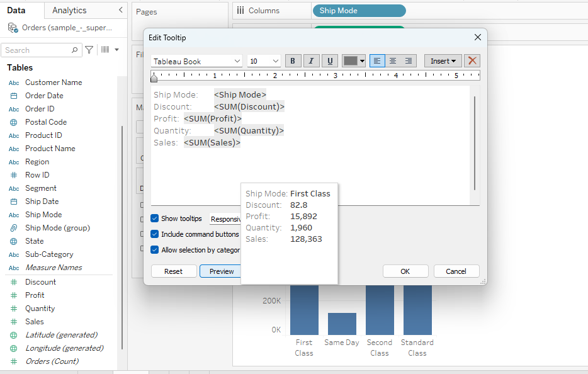Viewport: 588px width, 374px height.
Task: Center align tooltip text
Action: click(x=393, y=61)
